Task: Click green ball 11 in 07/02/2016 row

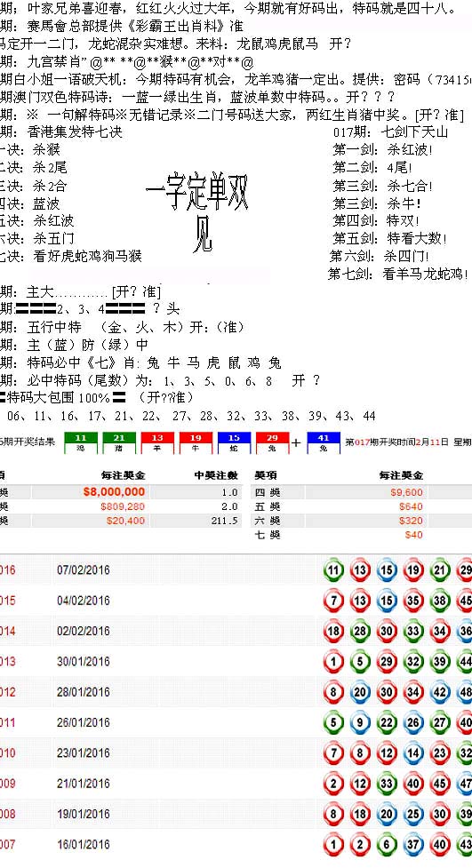Action: (x=333, y=570)
